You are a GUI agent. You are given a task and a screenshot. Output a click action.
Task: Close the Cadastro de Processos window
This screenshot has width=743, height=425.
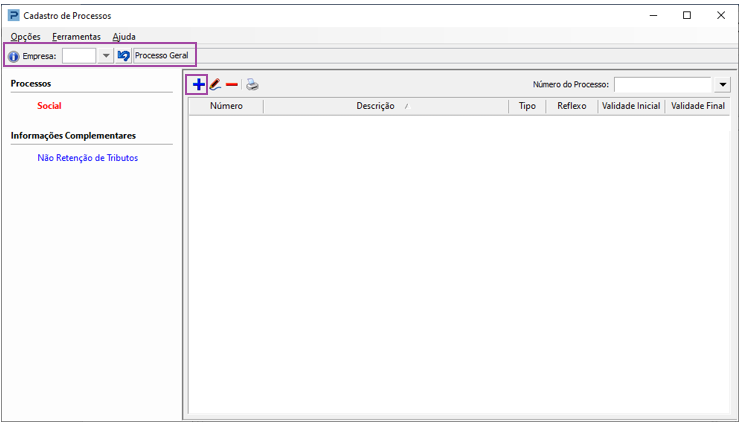tap(721, 16)
